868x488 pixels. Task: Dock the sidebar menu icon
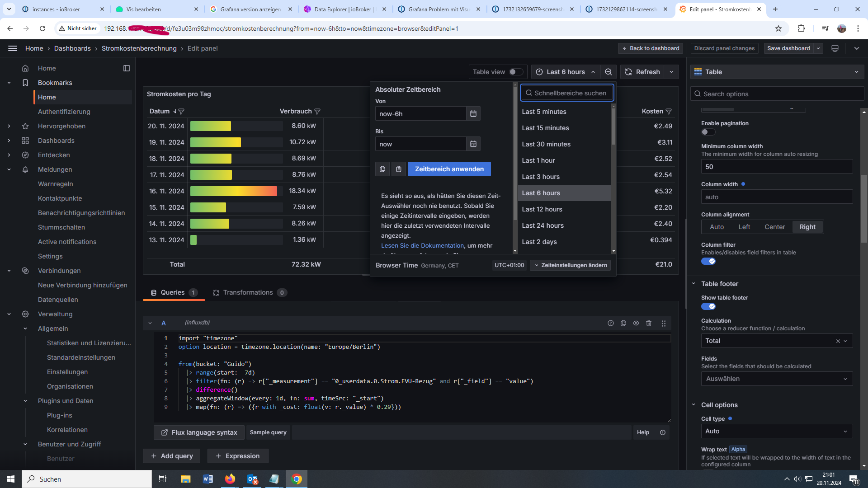point(127,68)
